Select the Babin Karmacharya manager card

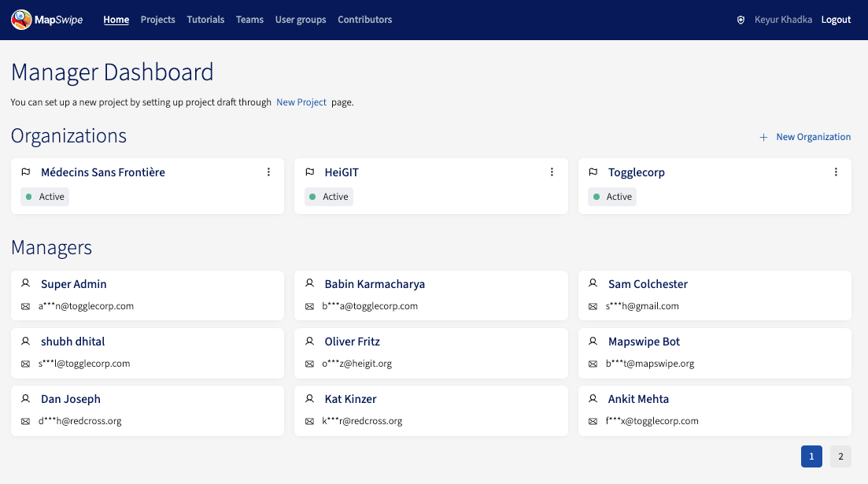[430, 295]
